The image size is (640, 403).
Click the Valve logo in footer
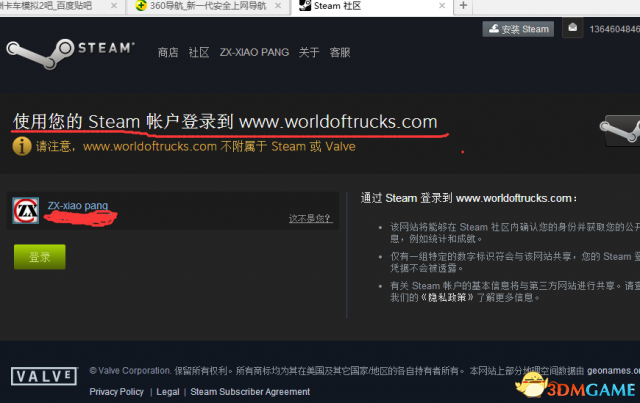(44, 376)
